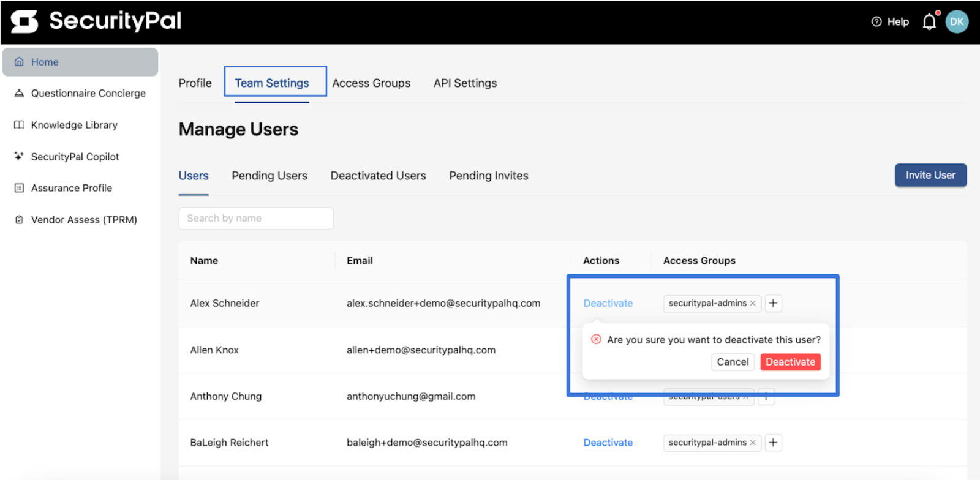Open the Profile tab
Screen dimensions: 980x480
pos(195,83)
